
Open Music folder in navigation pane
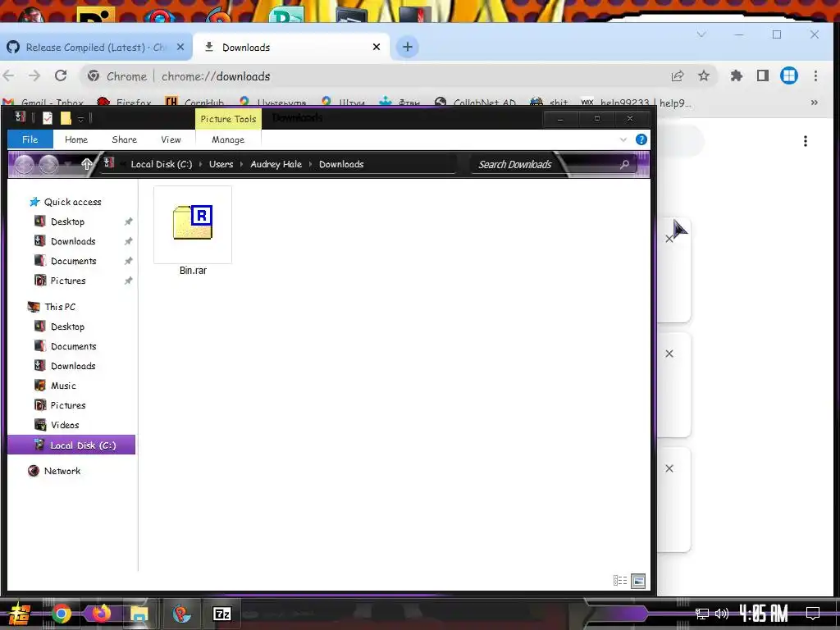tap(63, 386)
